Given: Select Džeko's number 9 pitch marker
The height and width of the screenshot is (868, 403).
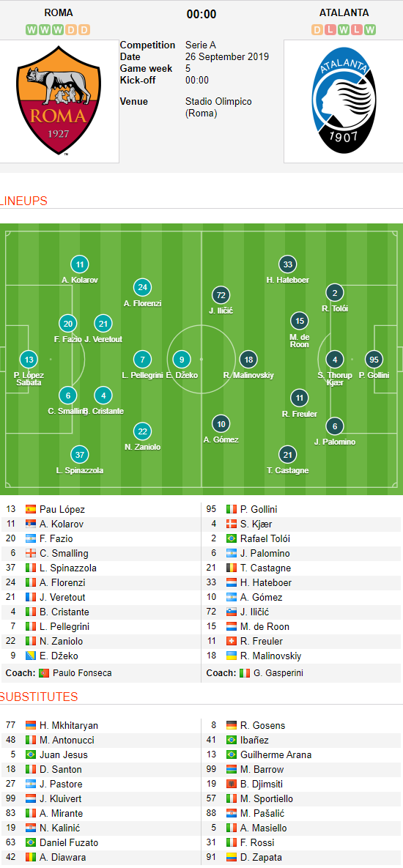Looking at the screenshot, I should [182, 359].
